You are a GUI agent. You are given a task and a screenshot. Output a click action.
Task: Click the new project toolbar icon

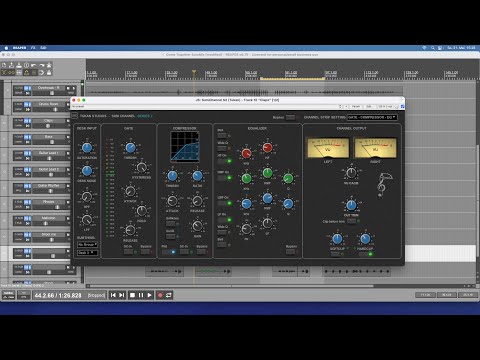[x=4, y=65]
